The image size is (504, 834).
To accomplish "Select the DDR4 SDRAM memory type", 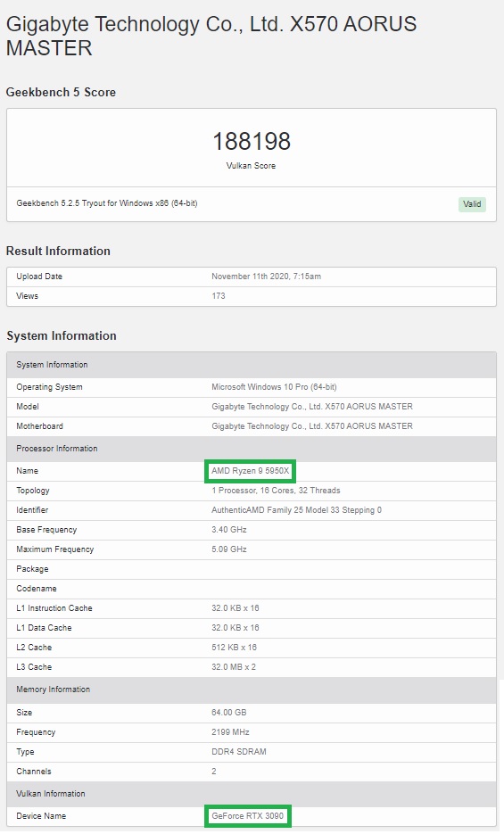I will (x=239, y=753).
